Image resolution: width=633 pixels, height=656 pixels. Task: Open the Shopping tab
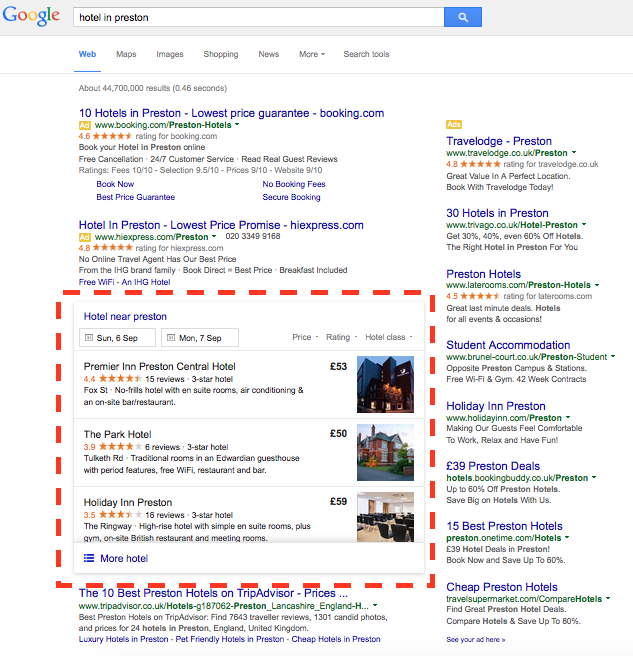(x=221, y=54)
